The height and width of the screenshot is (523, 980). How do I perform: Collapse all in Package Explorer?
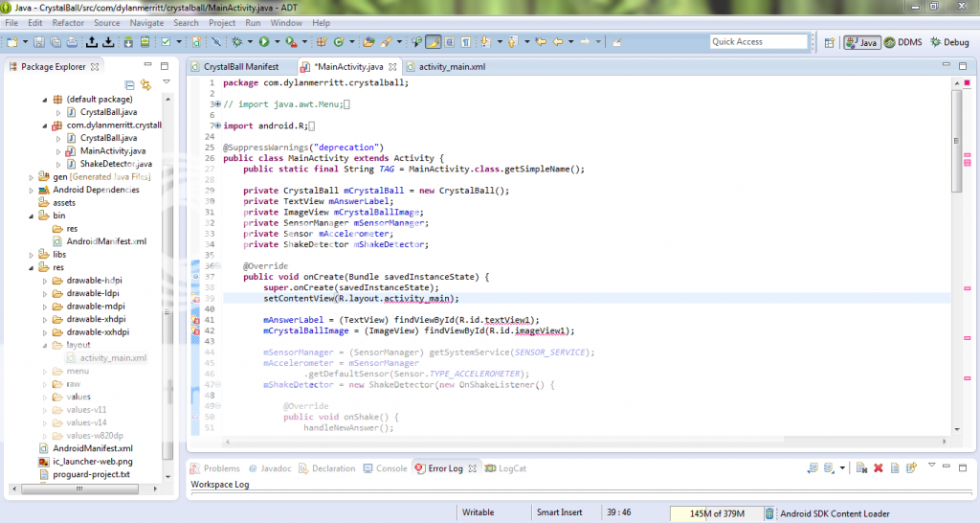tap(130, 83)
